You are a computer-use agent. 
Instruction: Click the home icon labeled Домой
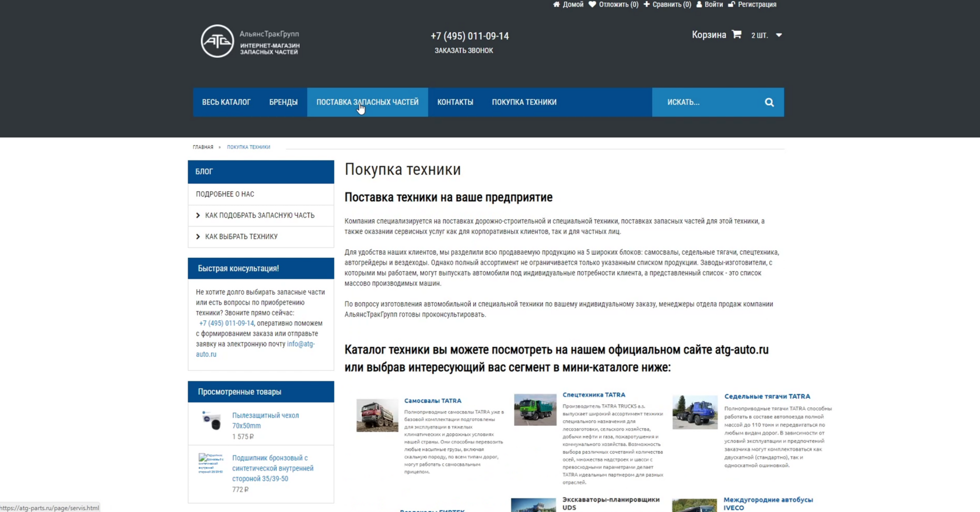(556, 4)
